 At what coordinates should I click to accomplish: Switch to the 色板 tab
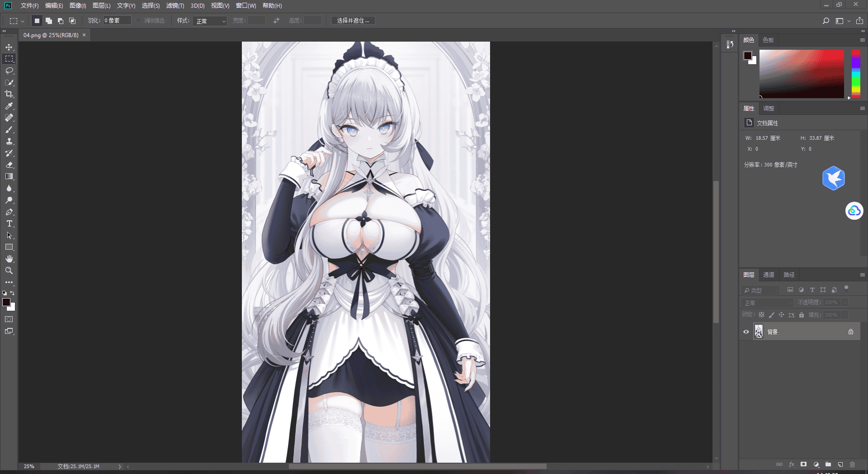pyautogui.click(x=768, y=40)
